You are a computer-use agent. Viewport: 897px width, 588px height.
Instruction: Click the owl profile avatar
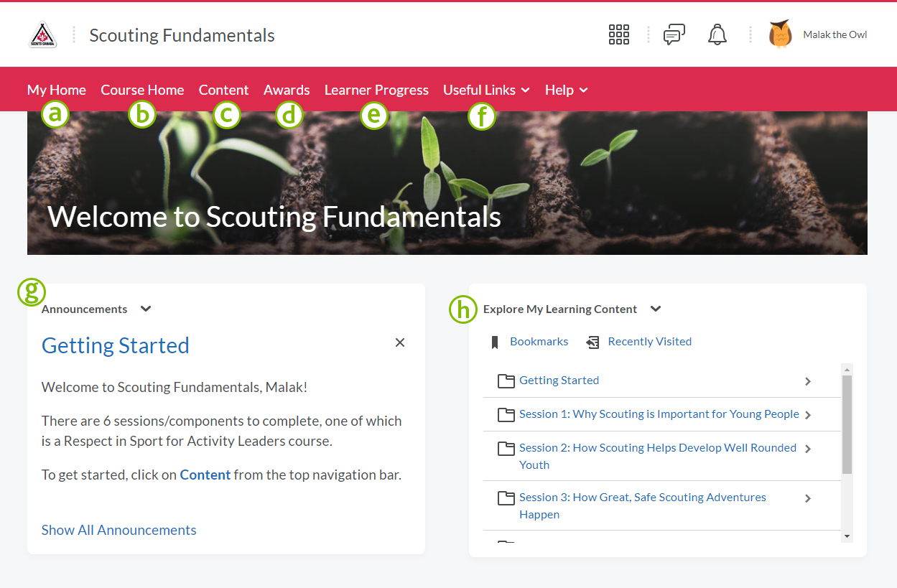pos(780,34)
